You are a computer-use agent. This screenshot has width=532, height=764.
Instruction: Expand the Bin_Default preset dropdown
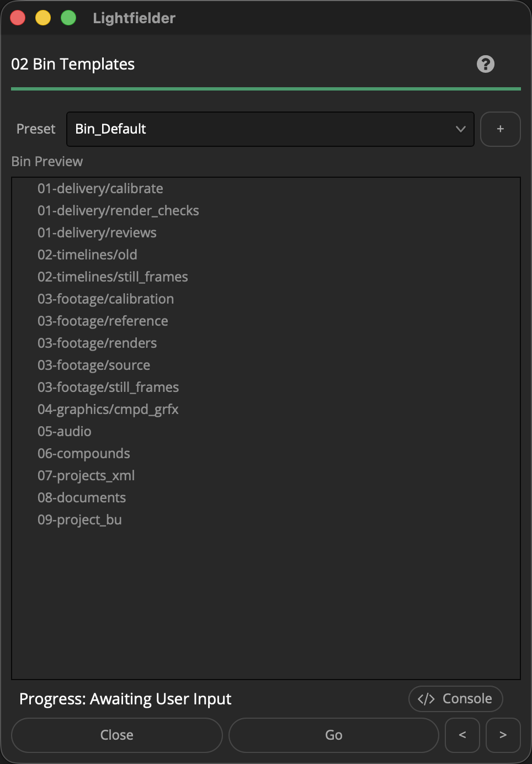(270, 129)
